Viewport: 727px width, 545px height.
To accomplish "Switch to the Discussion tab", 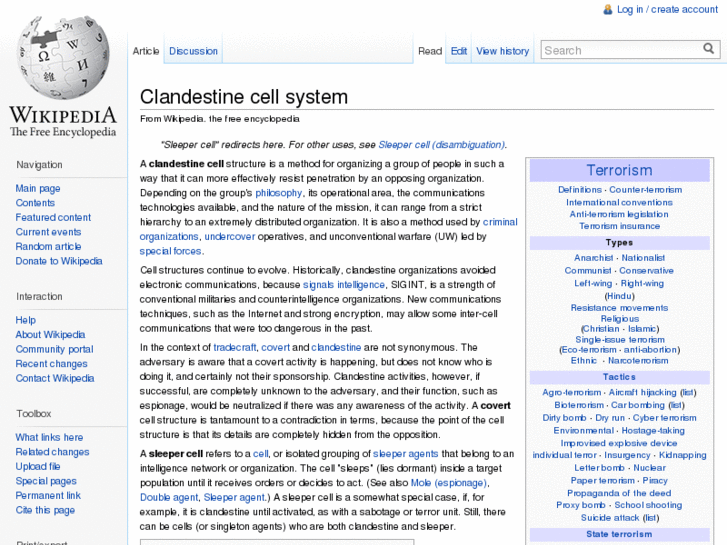I will pos(193,51).
